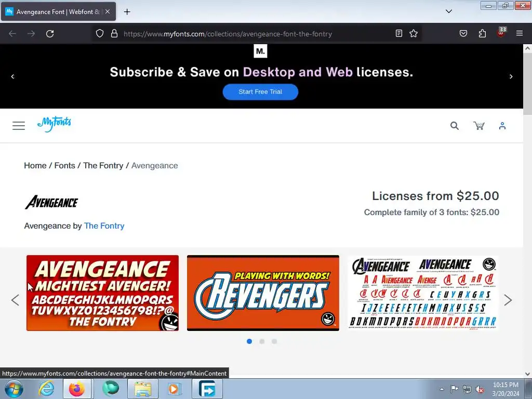Open the site search magnifier icon
This screenshot has height=399, width=532.
click(455, 126)
